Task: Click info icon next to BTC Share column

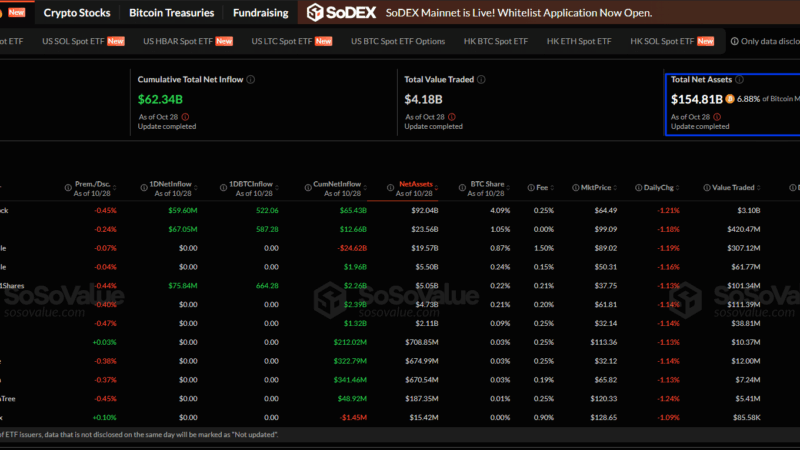Action: click(462, 188)
